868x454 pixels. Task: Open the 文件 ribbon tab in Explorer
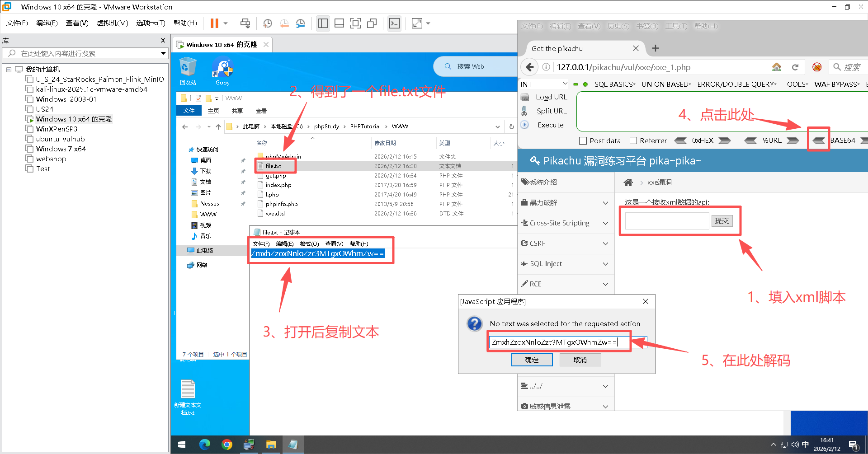[189, 111]
